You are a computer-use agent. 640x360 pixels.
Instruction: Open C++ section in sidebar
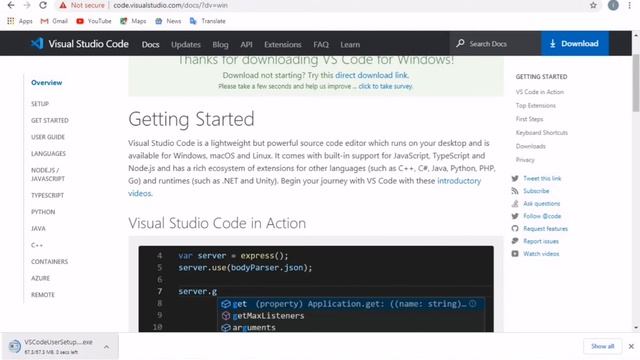[x=37, y=245]
